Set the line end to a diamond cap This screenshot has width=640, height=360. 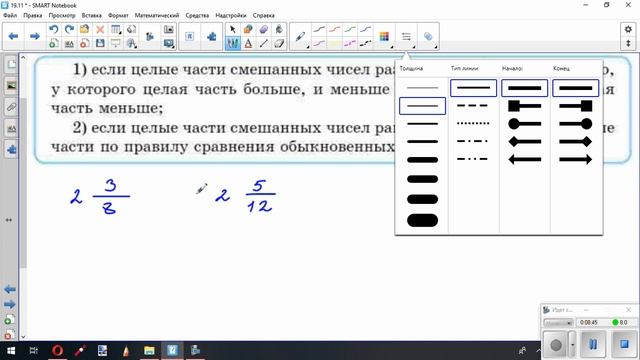[x=576, y=142]
